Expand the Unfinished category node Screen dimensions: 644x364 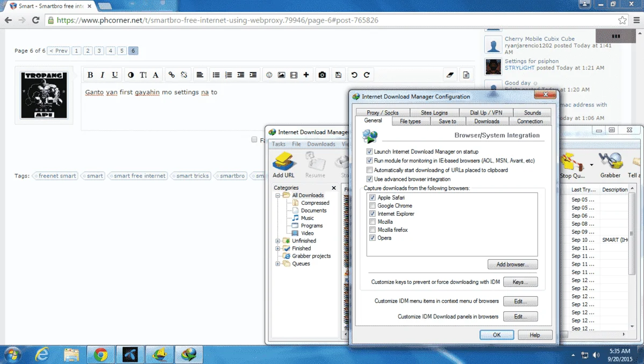278,241
